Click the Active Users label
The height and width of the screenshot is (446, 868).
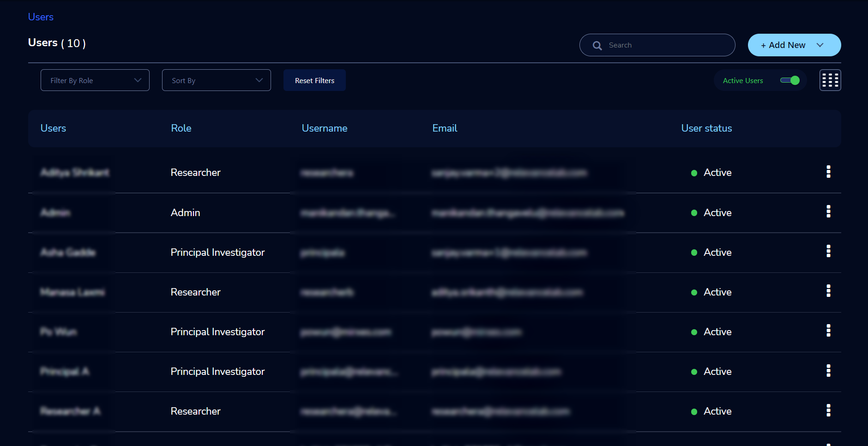(742, 80)
